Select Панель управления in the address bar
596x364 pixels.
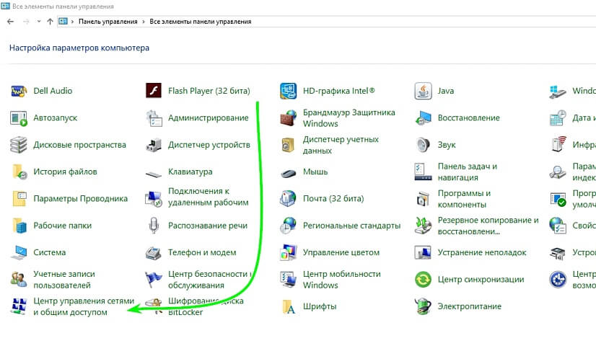coord(108,22)
